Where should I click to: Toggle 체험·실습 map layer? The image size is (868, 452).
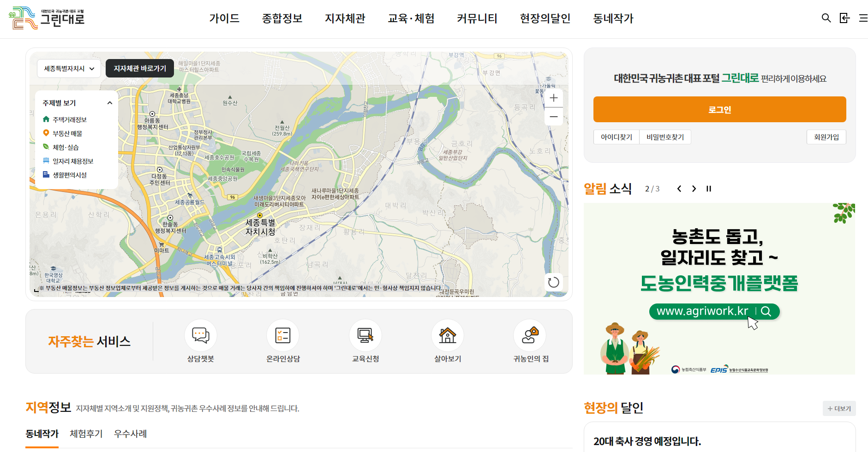tap(60, 147)
